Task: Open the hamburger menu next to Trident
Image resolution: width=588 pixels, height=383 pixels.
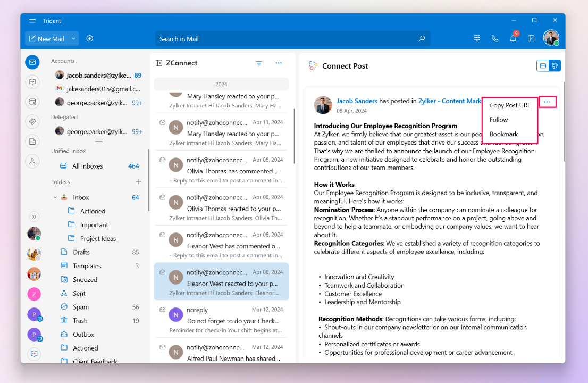Action: tap(32, 21)
